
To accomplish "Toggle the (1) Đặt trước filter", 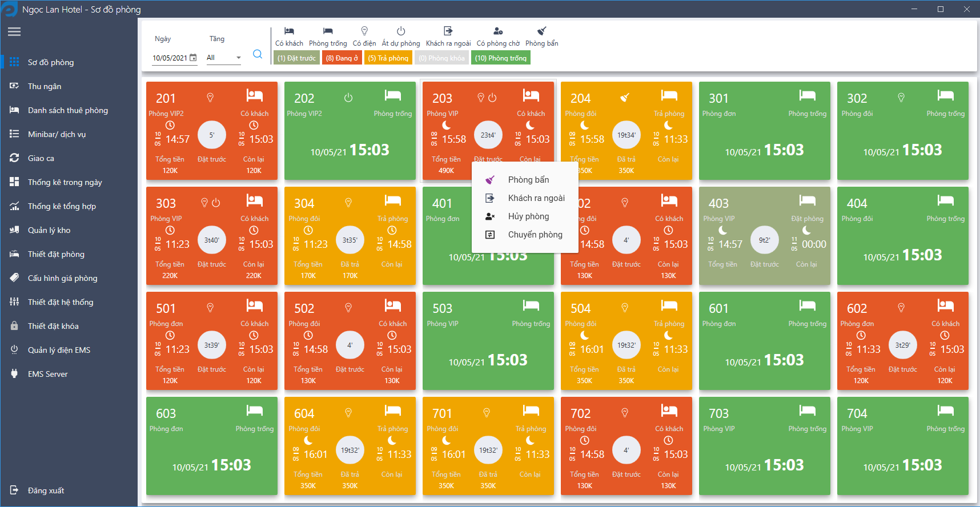I will point(296,58).
